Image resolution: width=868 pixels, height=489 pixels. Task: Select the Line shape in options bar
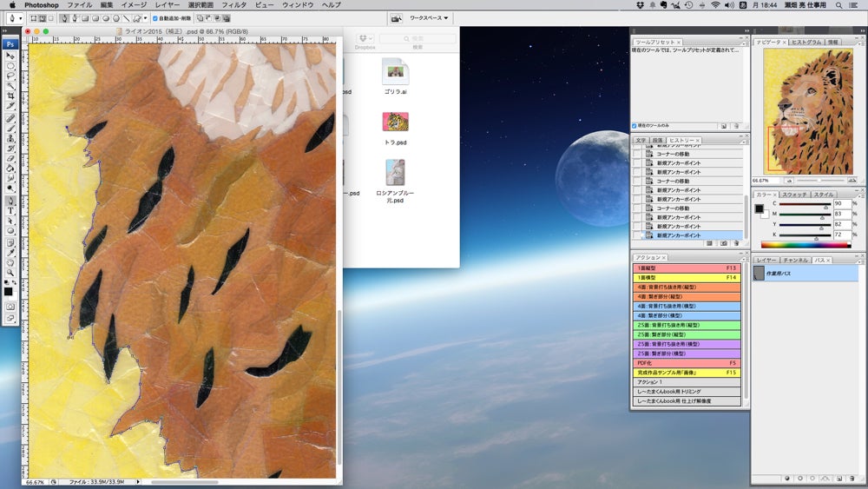[126, 17]
